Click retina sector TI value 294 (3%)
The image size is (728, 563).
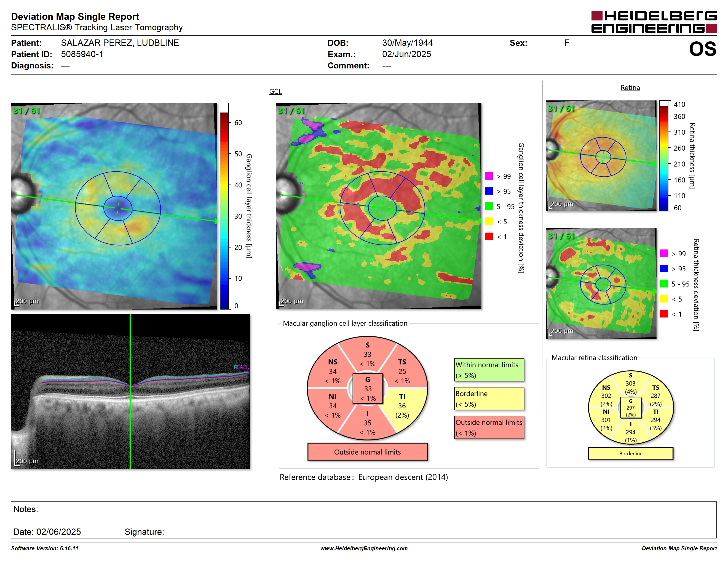[655, 420]
